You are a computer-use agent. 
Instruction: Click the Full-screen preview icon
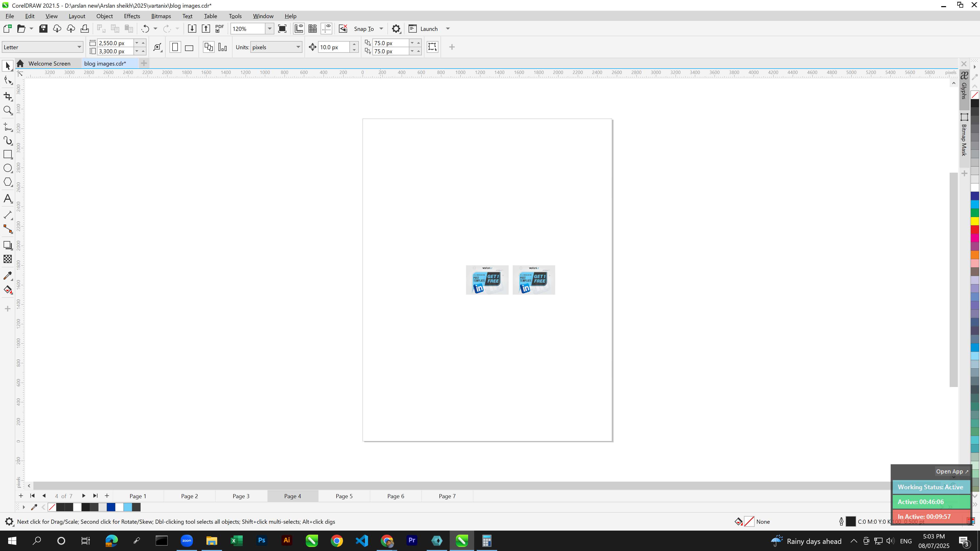tap(282, 29)
